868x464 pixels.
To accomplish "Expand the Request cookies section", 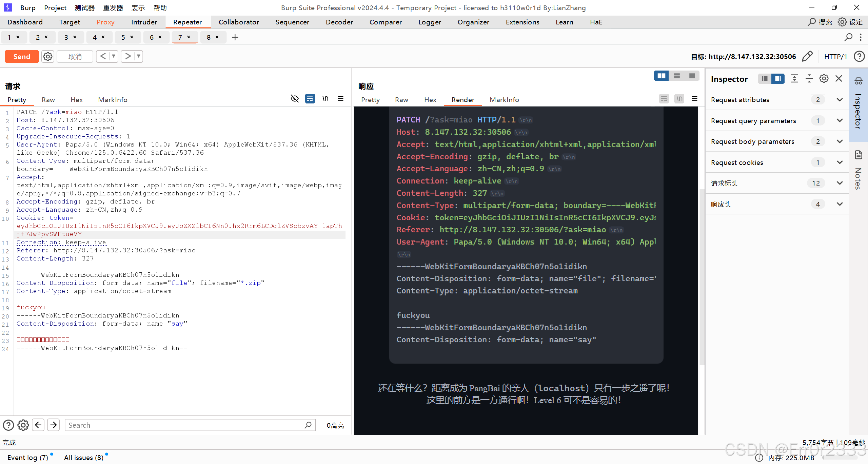I will click(x=840, y=162).
